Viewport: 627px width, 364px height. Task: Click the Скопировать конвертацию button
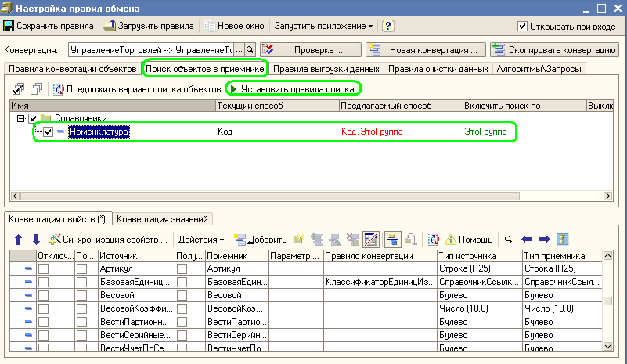[555, 50]
